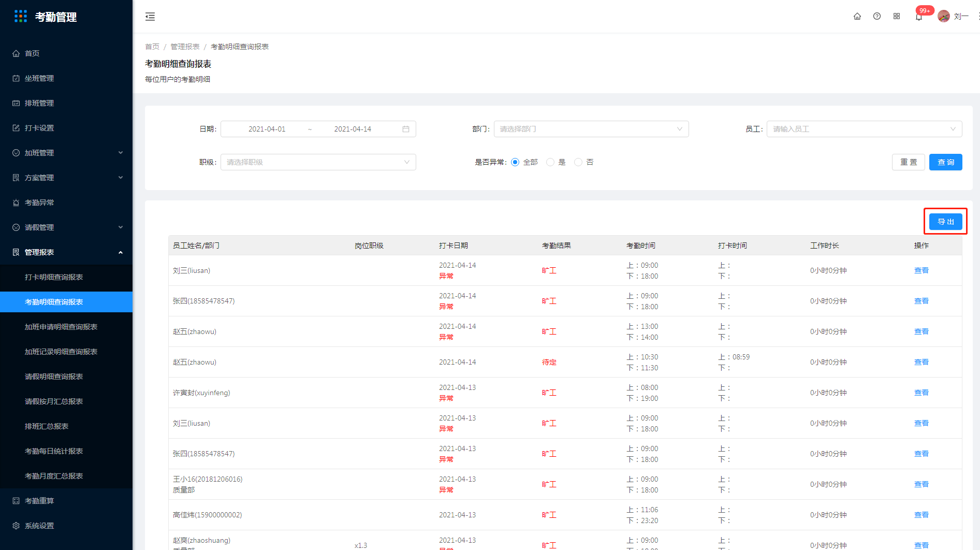Image resolution: width=980 pixels, height=550 pixels.
Task: Click 待定 status in 赵五 row
Action: coord(549,362)
